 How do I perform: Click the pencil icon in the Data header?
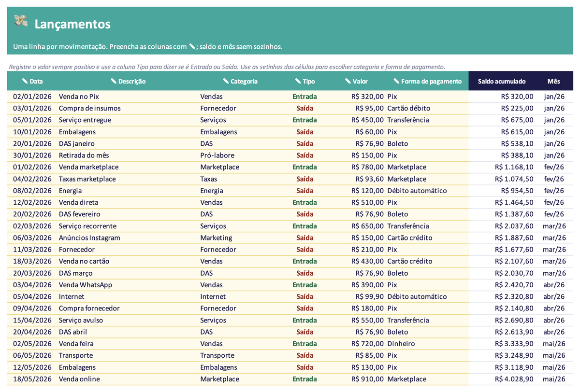25,81
